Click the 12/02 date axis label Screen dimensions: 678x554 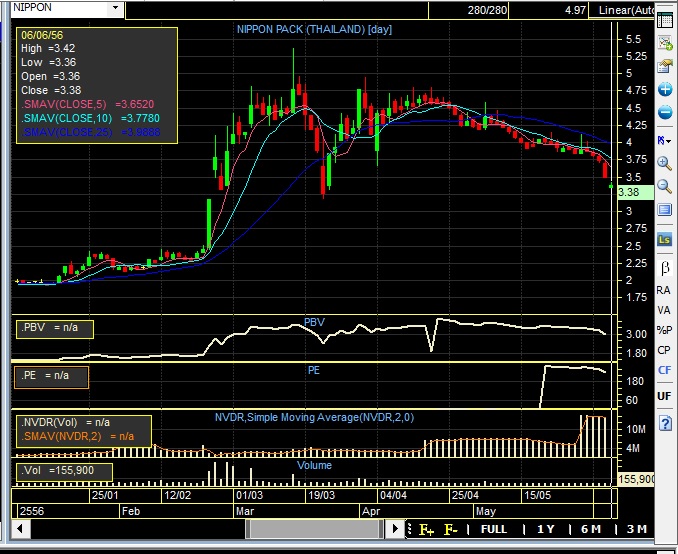click(177, 495)
